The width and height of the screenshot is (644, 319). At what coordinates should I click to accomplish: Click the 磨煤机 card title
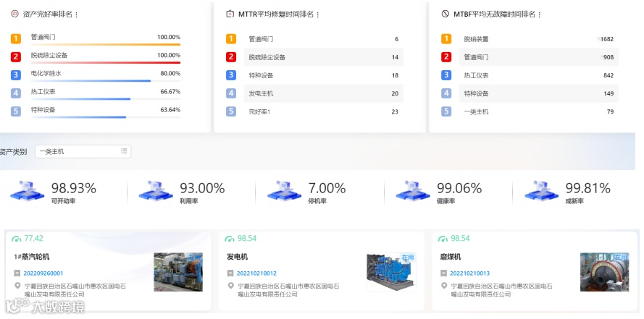(x=451, y=257)
